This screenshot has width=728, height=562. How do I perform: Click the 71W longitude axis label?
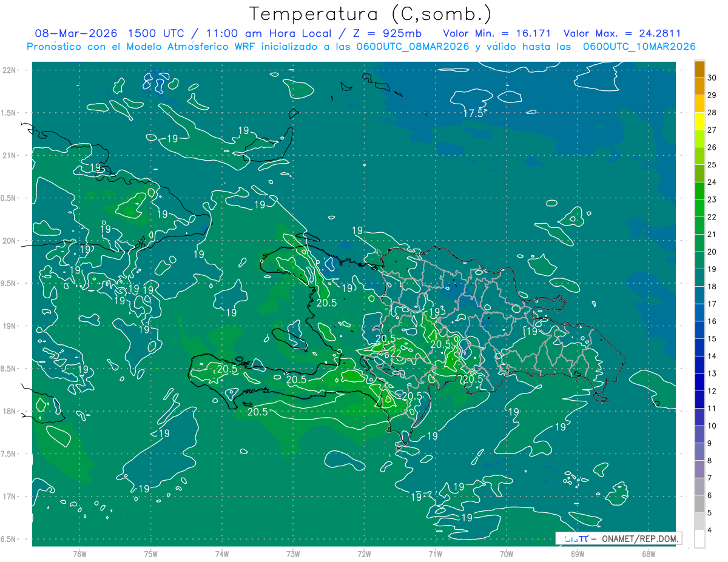pyautogui.click(x=436, y=554)
